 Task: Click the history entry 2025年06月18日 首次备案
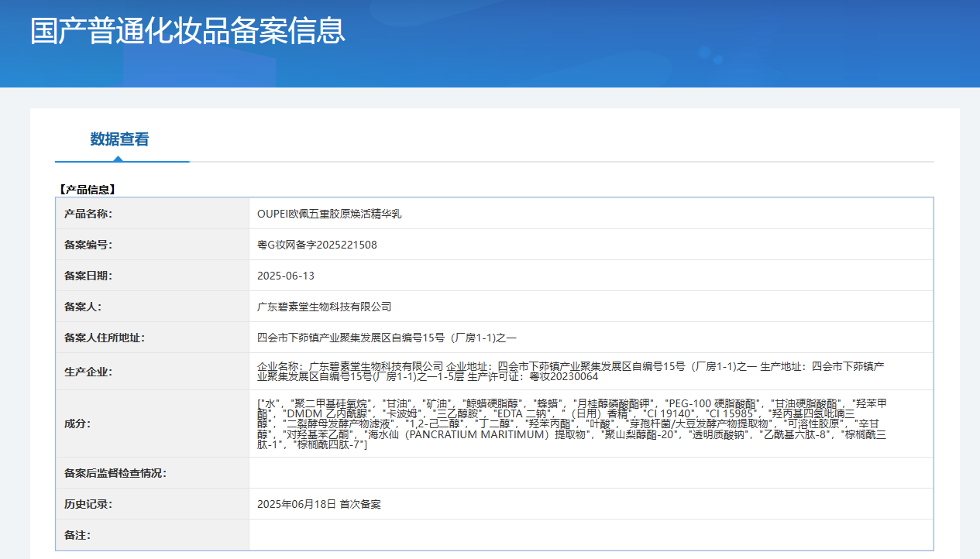[318, 504]
